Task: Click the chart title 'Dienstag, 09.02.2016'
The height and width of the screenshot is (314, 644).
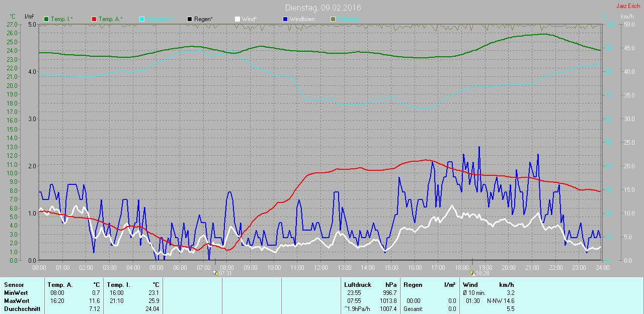Action: pos(323,8)
